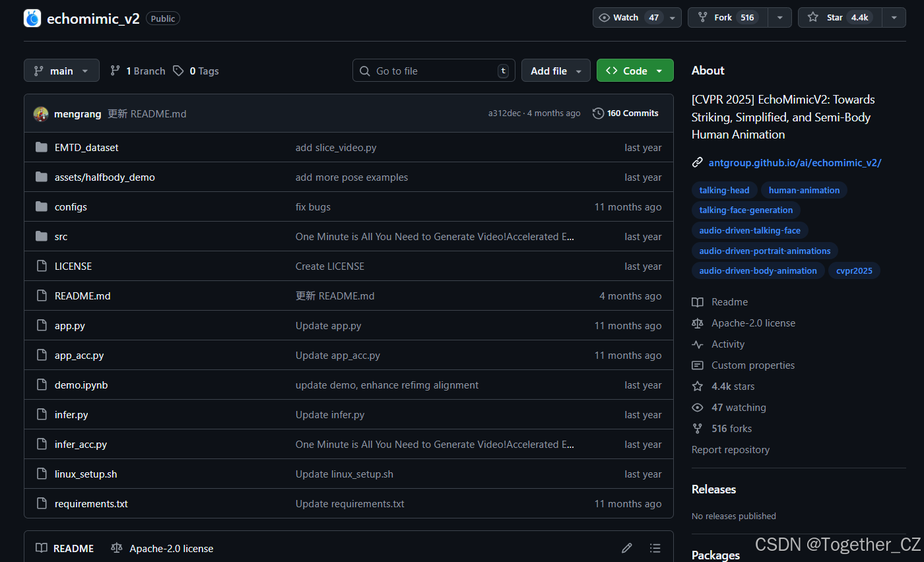The image size is (924, 562).
Task: Click the file icon beside linux_setup.sh
Action: click(x=42, y=474)
